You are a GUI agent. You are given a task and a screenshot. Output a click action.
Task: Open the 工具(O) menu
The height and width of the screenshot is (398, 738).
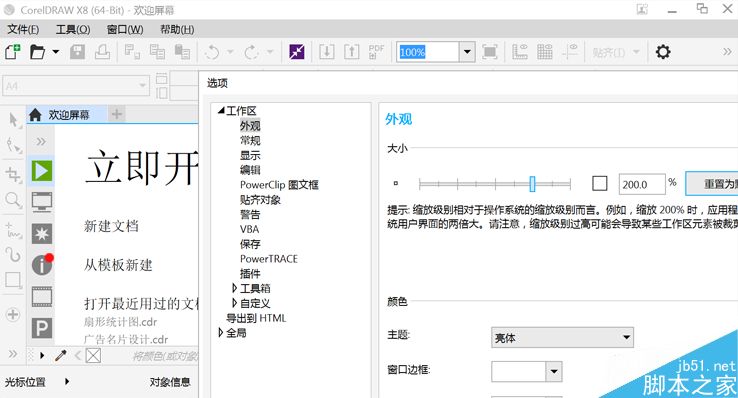(x=73, y=30)
